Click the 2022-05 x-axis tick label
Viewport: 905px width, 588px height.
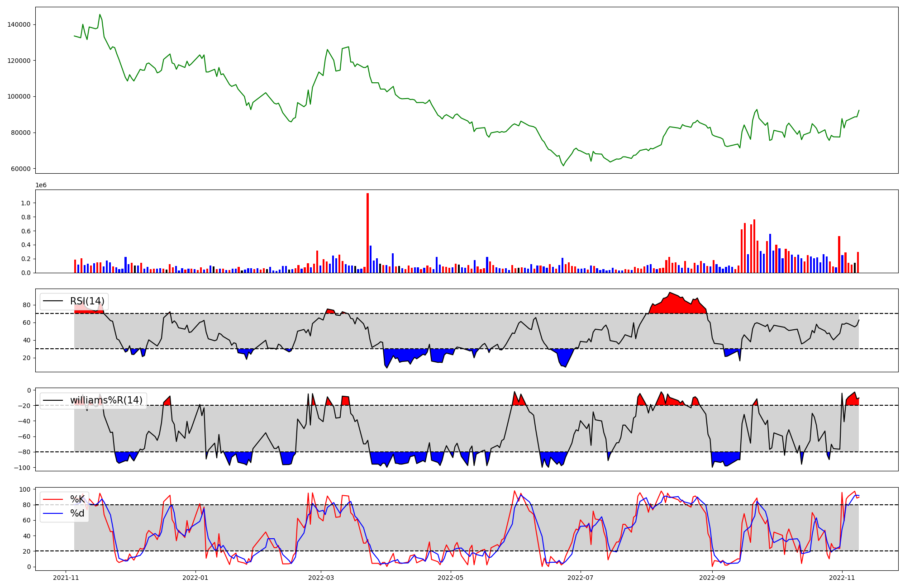pyautogui.click(x=451, y=578)
